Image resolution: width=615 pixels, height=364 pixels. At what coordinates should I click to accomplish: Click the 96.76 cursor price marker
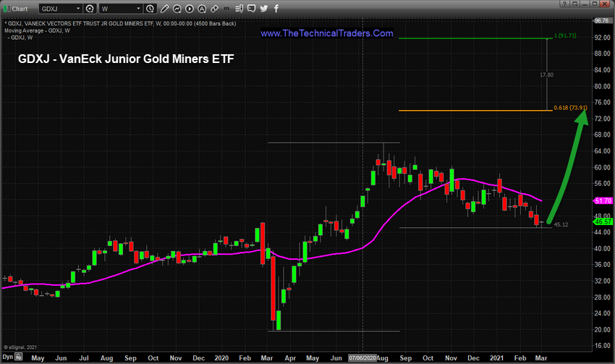pos(601,20)
